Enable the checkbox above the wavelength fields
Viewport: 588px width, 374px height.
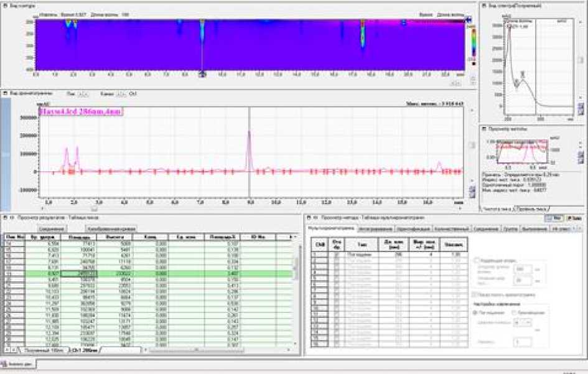[x=477, y=260]
